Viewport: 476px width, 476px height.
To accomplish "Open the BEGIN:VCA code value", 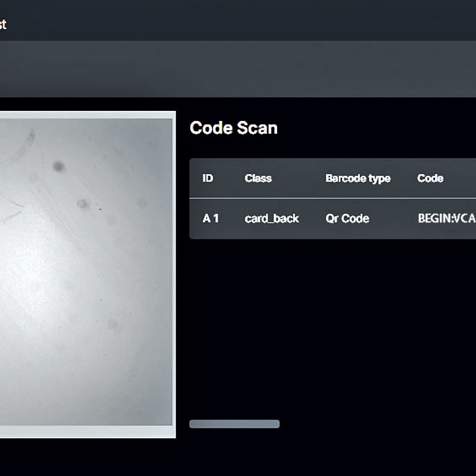I will [x=446, y=218].
